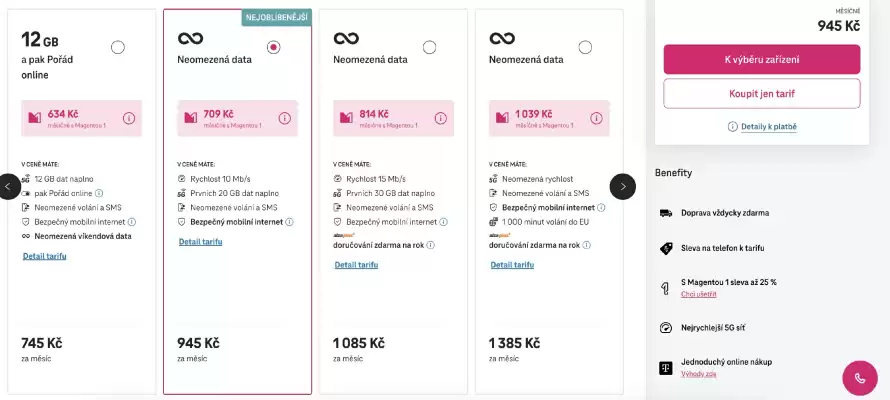Viewport: 890px width, 400px height.
Task: Open the 'Chci ušetřit' link
Action: click(x=698, y=295)
